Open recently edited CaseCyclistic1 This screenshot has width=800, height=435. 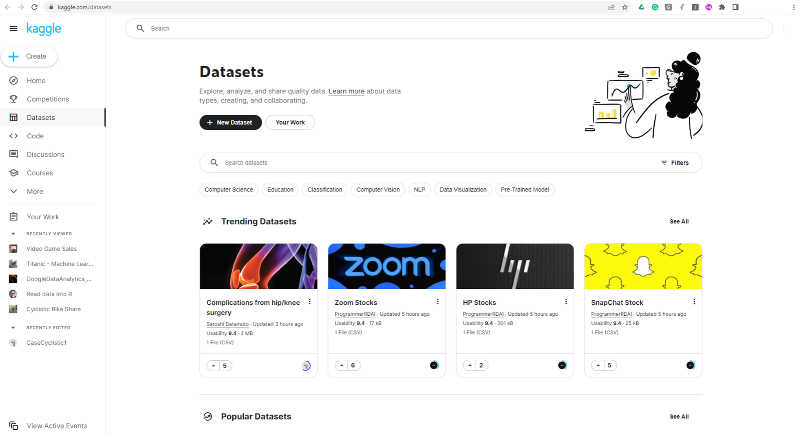[x=46, y=343]
